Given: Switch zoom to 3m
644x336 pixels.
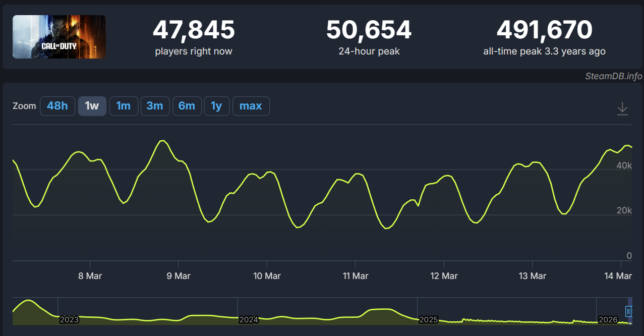Looking at the screenshot, I should tap(155, 106).
